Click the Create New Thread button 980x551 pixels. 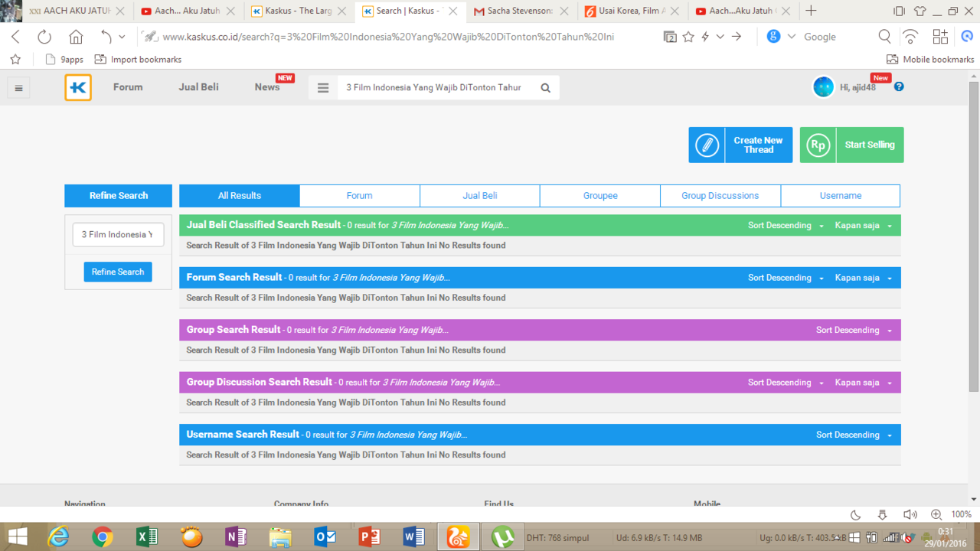(x=740, y=145)
